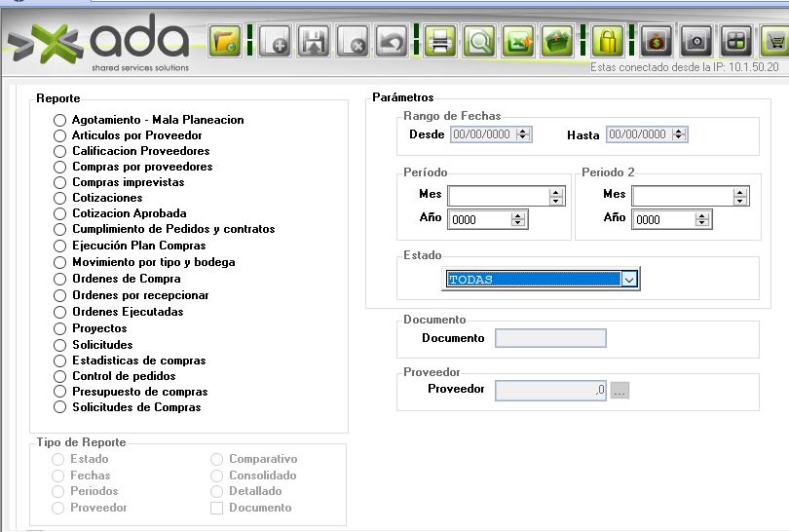The height and width of the screenshot is (532, 789).
Task: Select Compras imprevistas report
Action: click(x=59, y=182)
